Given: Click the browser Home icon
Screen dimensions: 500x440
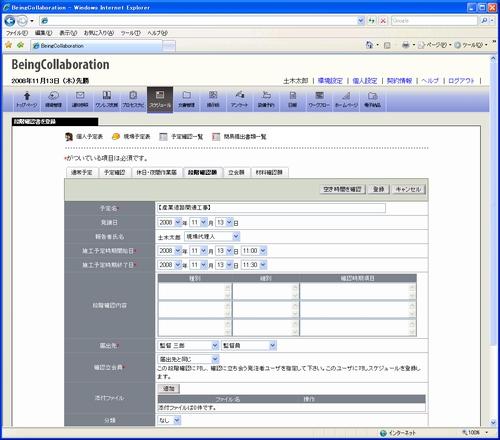Looking at the screenshot, I should (369, 45).
